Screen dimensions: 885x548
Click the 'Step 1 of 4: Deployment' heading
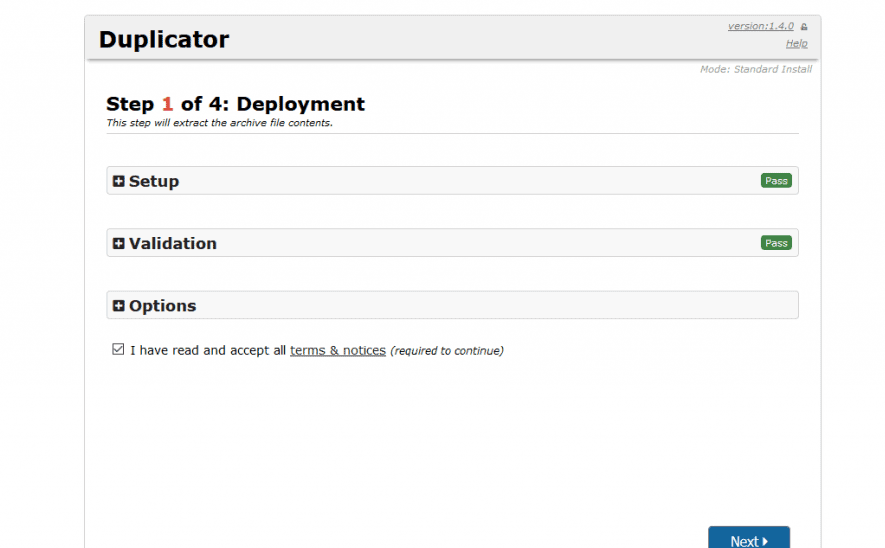pyautogui.click(x=235, y=104)
